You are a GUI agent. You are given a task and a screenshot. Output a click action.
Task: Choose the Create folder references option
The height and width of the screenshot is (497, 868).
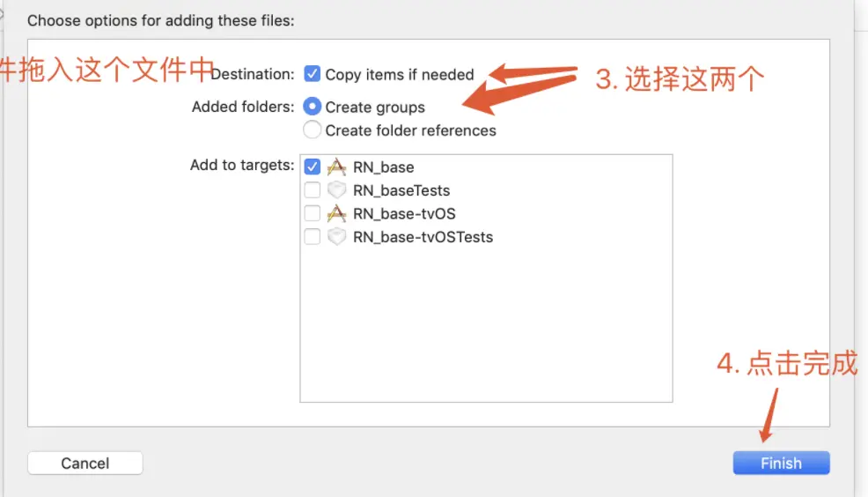tap(312, 130)
